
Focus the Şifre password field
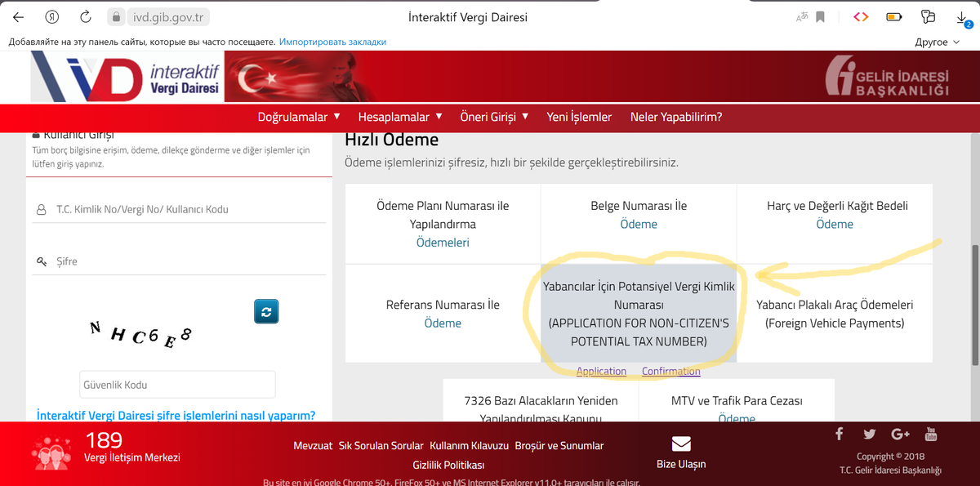point(180,261)
